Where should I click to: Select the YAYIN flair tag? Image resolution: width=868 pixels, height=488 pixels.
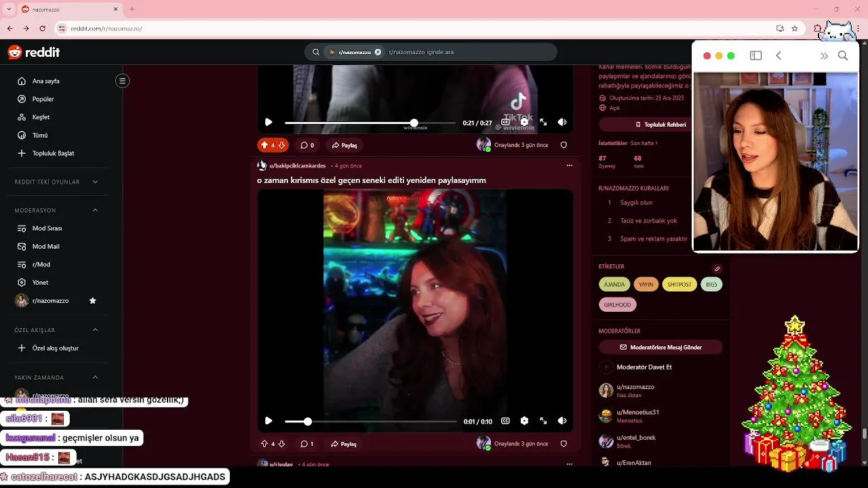[x=646, y=285]
